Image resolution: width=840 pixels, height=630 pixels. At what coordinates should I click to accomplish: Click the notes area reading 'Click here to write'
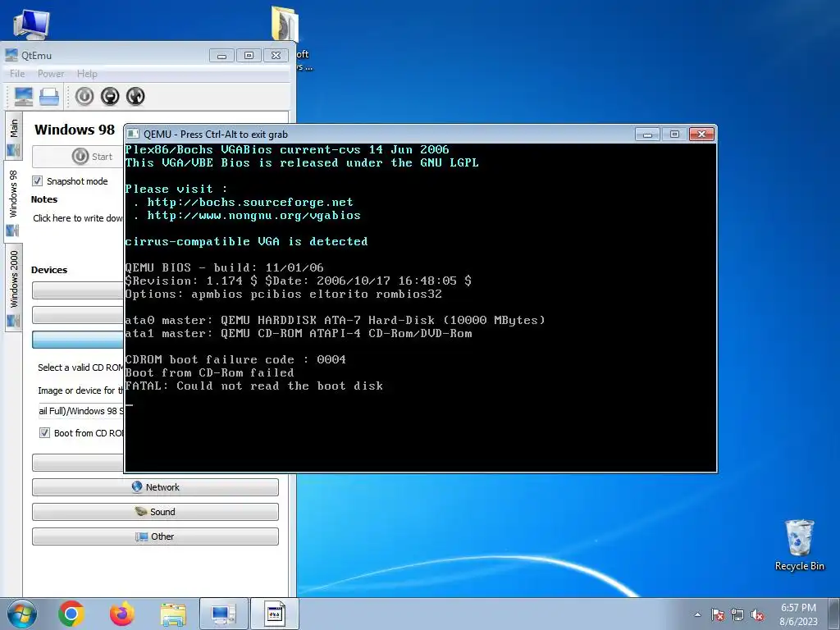pos(78,218)
